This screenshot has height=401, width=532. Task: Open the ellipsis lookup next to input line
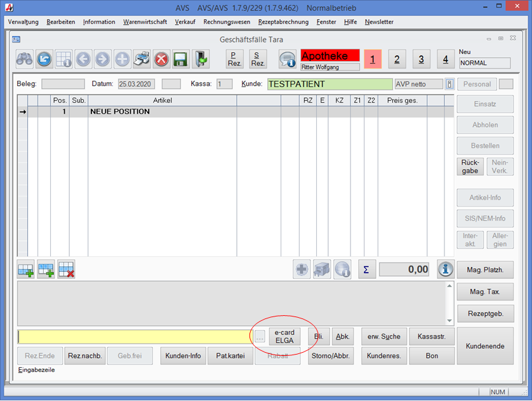click(x=260, y=337)
